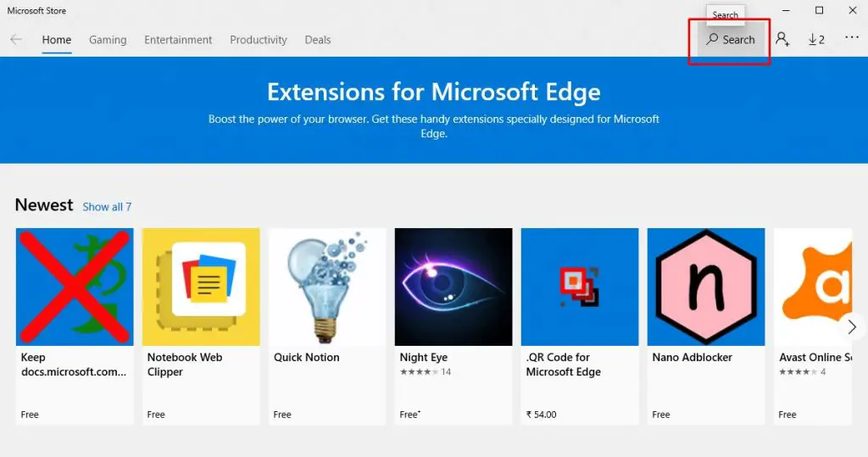
Task: Click the Newest section heading
Action: tap(44, 205)
